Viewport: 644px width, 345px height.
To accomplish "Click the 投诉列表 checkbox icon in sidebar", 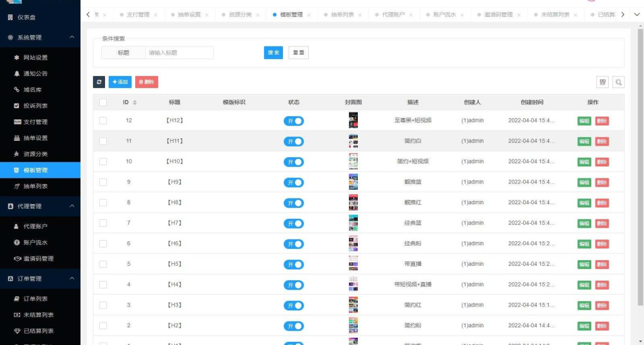I will click(16, 106).
